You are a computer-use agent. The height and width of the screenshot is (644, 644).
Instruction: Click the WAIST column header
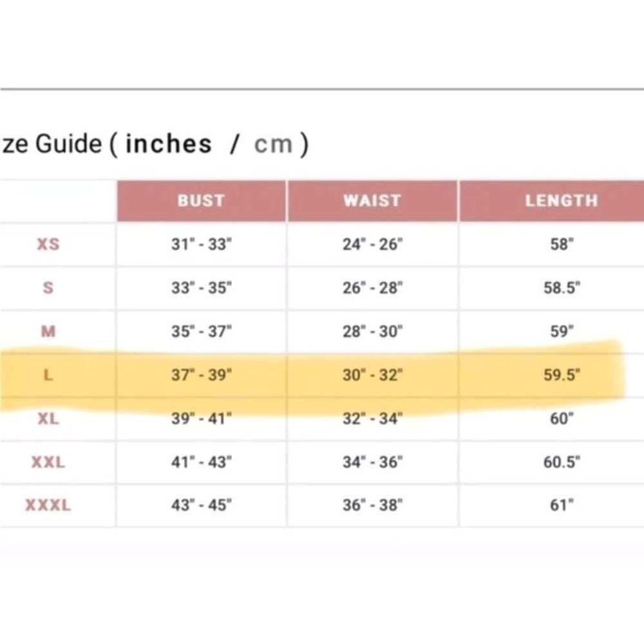pyautogui.click(x=372, y=200)
